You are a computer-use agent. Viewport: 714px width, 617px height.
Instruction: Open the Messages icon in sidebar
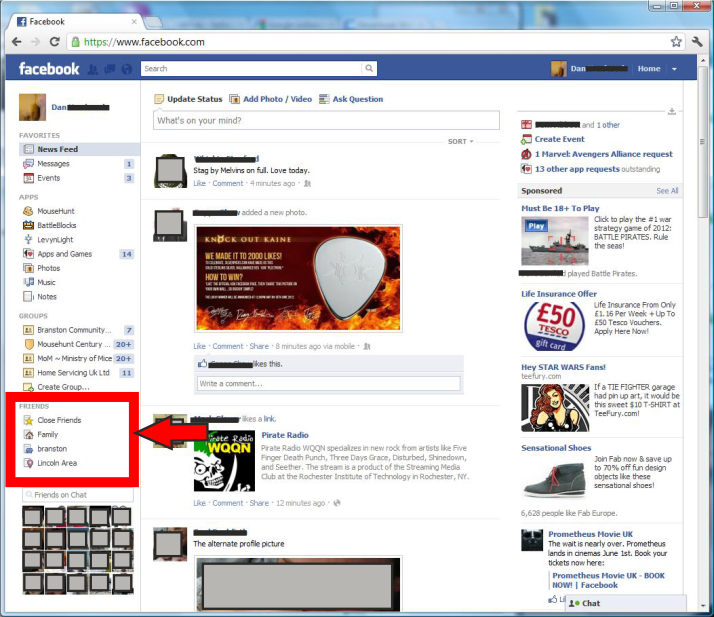pos(28,164)
